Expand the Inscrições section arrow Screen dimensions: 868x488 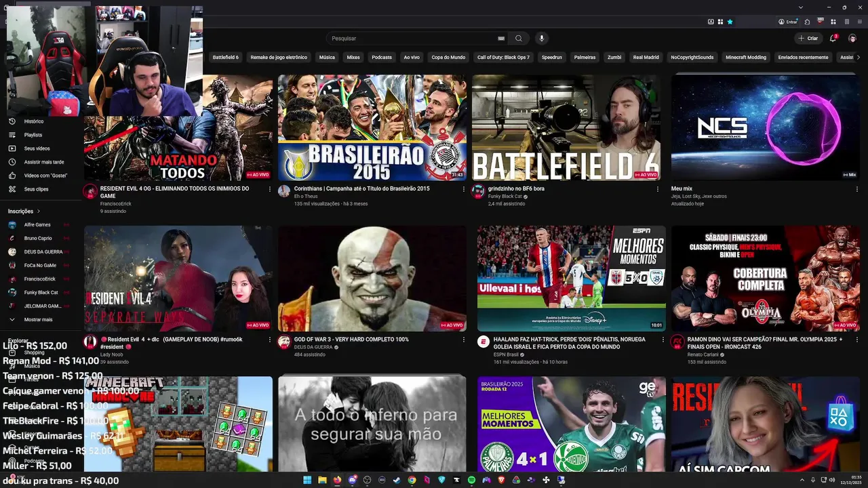click(39, 211)
